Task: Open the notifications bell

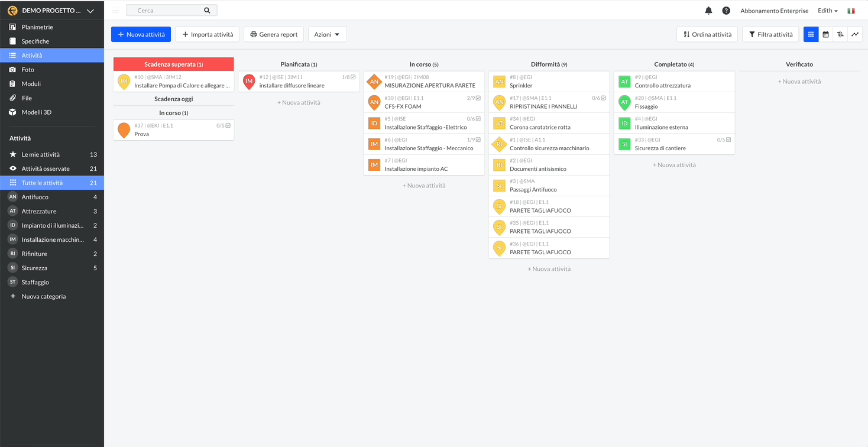Action: point(708,11)
